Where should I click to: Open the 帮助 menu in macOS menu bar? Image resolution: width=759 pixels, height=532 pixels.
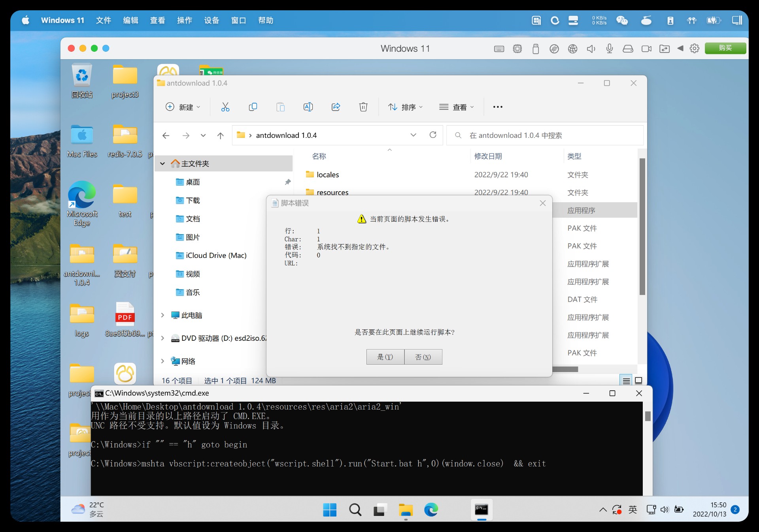point(266,21)
